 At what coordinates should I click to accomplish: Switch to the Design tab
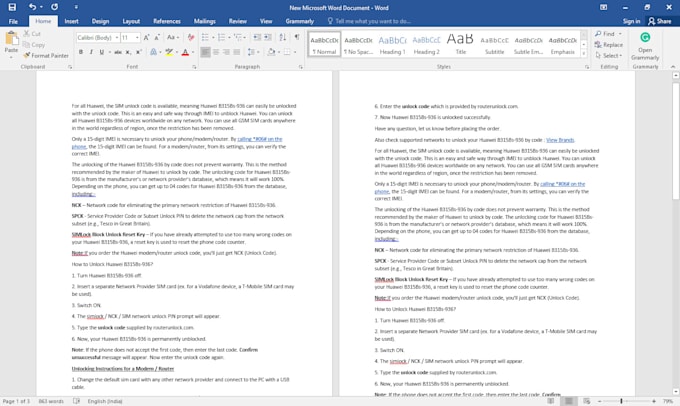(100, 21)
